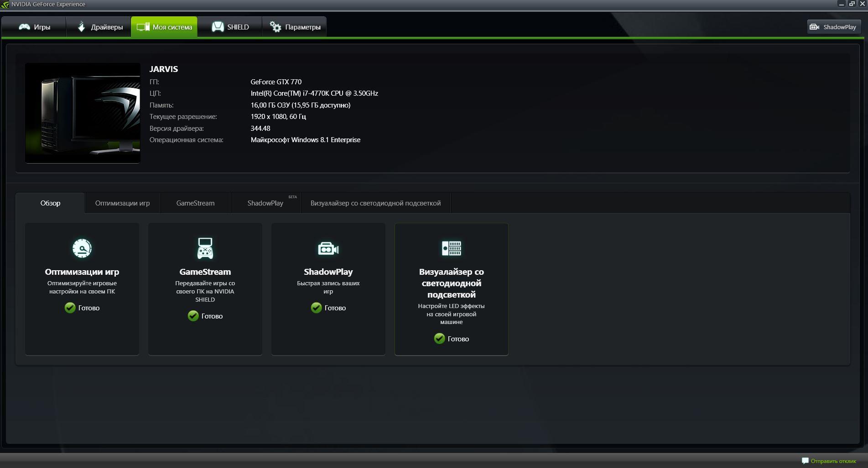Click the JARVIS computer thumbnail image

pos(83,113)
